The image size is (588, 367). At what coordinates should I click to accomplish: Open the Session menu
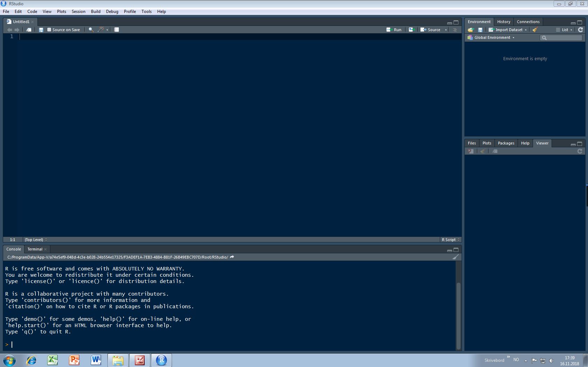tap(78, 12)
